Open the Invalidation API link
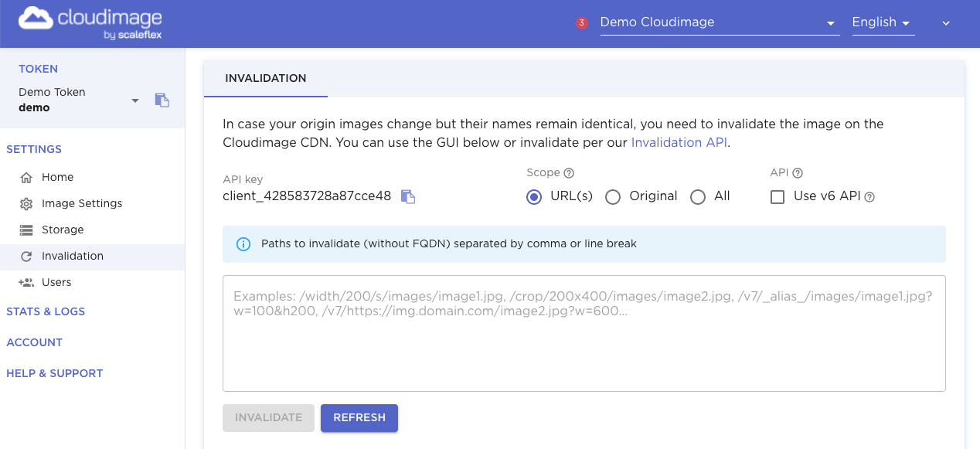 pyautogui.click(x=679, y=142)
